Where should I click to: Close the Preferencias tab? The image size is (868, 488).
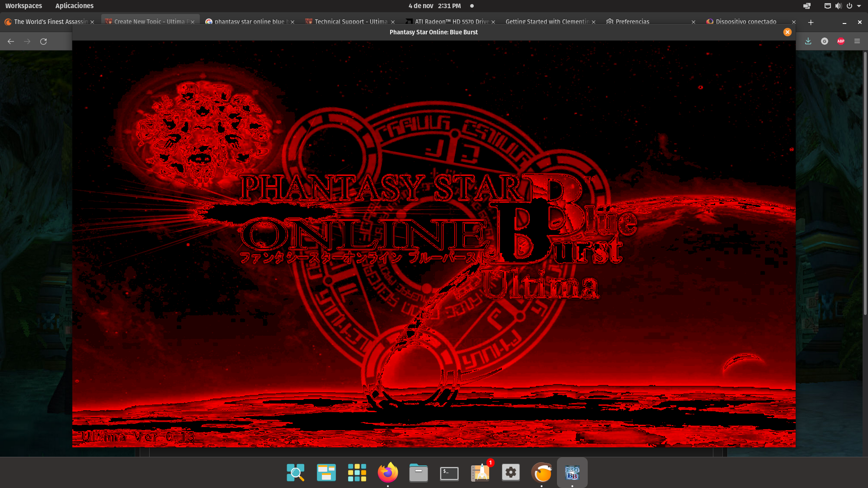(693, 22)
